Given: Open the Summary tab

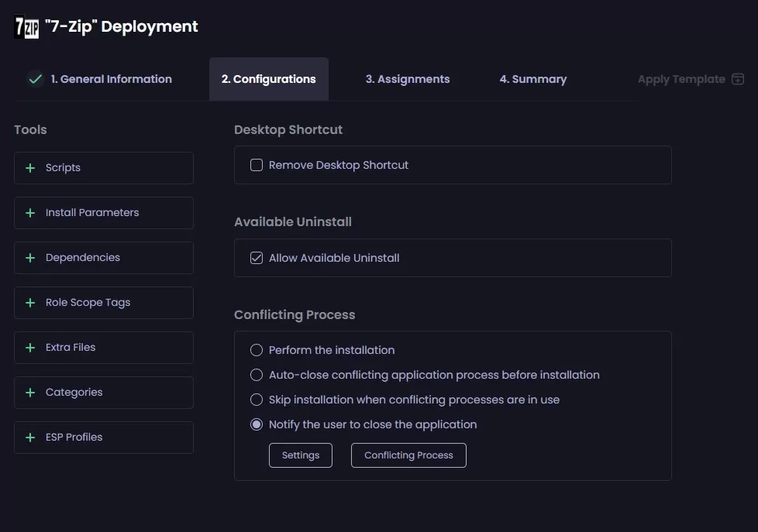Looking at the screenshot, I should [x=532, y=78].
